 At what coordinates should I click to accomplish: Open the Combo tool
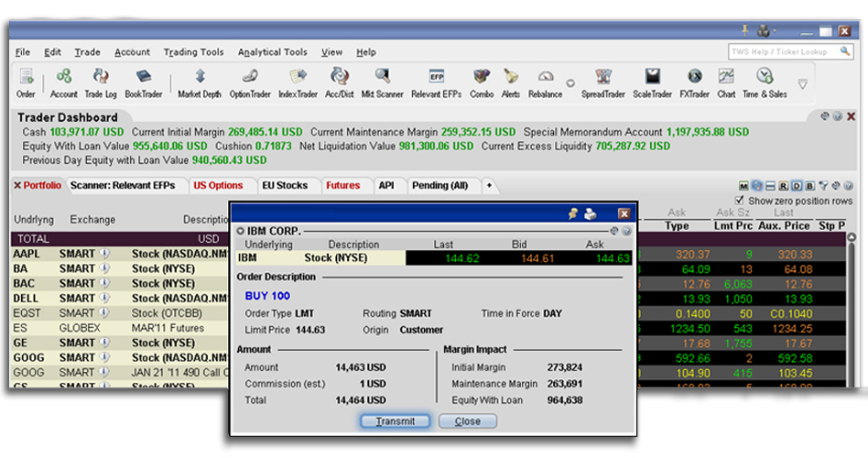(482, 83)
